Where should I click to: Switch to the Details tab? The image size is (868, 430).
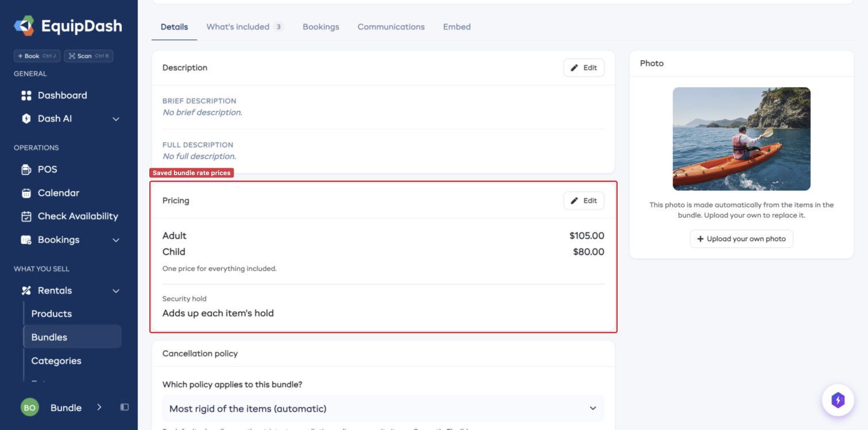pyautogui.click(x=175, y=27)
